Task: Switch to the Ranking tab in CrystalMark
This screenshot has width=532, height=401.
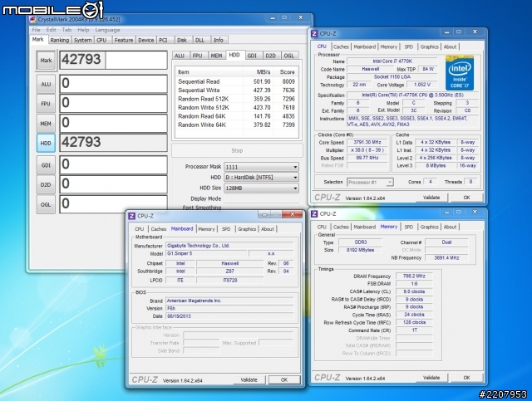Action: tap(59, 40)
